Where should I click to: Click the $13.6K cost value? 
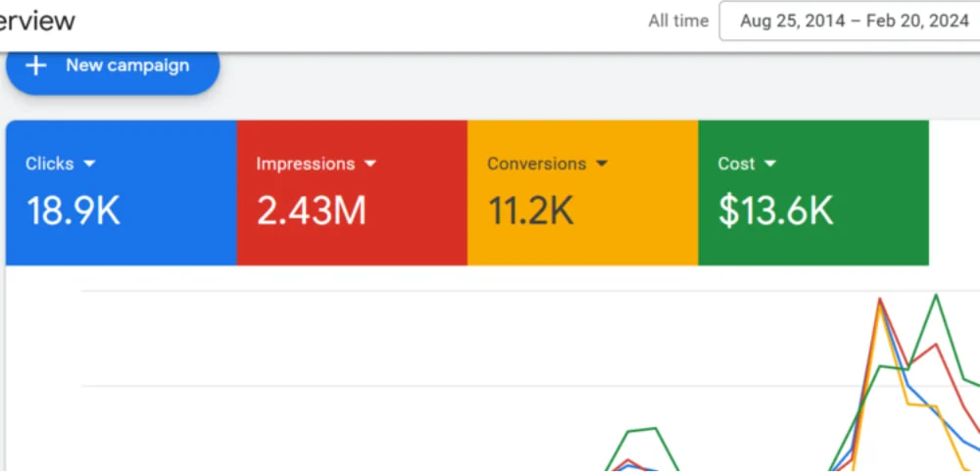click(x=775, y=211)
